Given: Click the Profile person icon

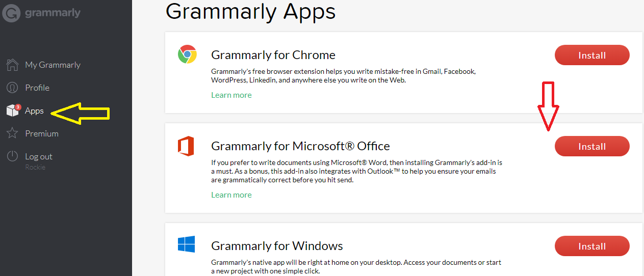Looking at the screenshot, I should click(x=12, y=88).
